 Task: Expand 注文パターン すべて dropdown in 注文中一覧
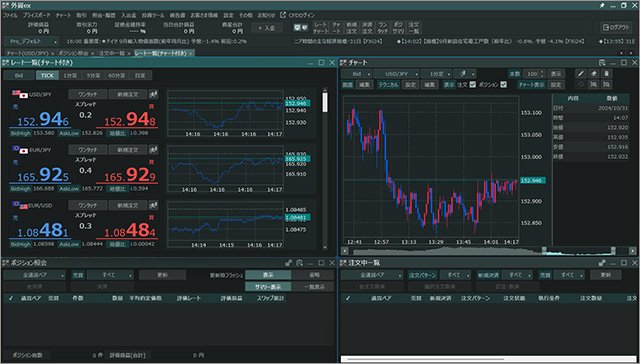(x=455, y=275)
